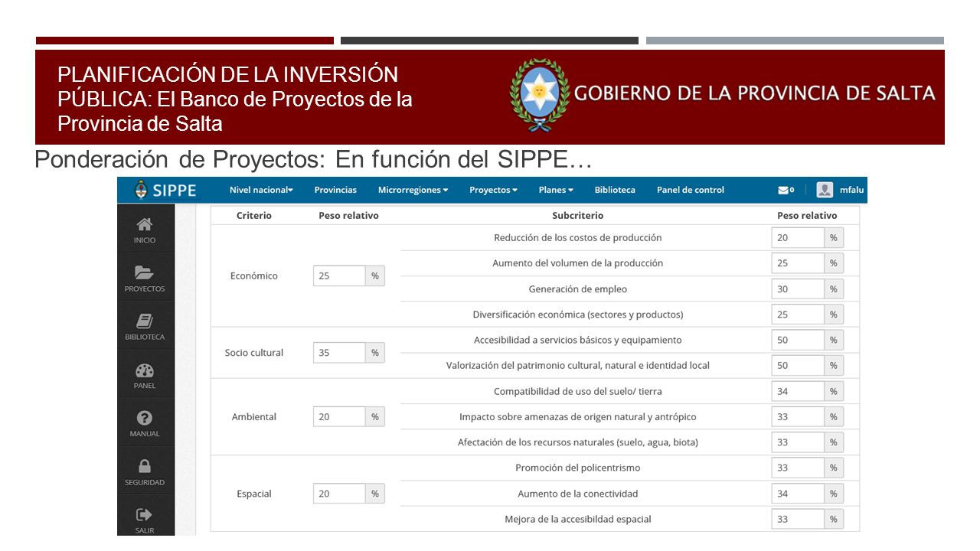Edit weight for Aumento de la conectividad
Screen dimensions: 980x551
coord(798,494)
